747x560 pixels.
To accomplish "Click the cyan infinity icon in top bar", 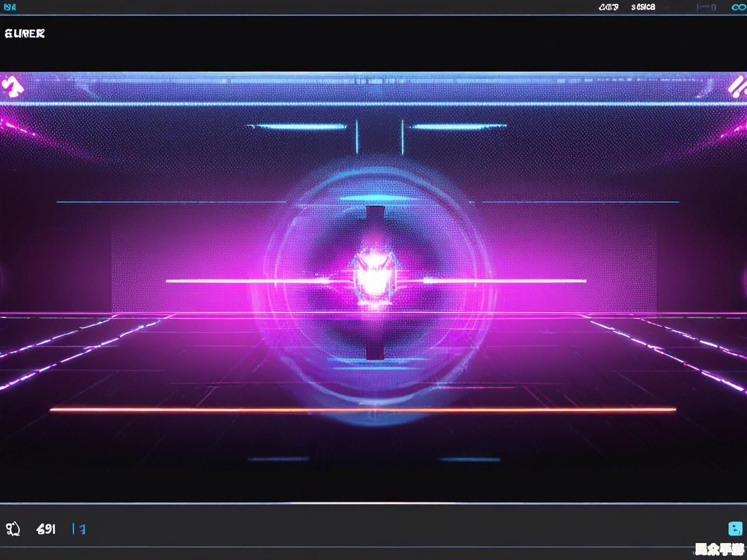I will [738, 8].
